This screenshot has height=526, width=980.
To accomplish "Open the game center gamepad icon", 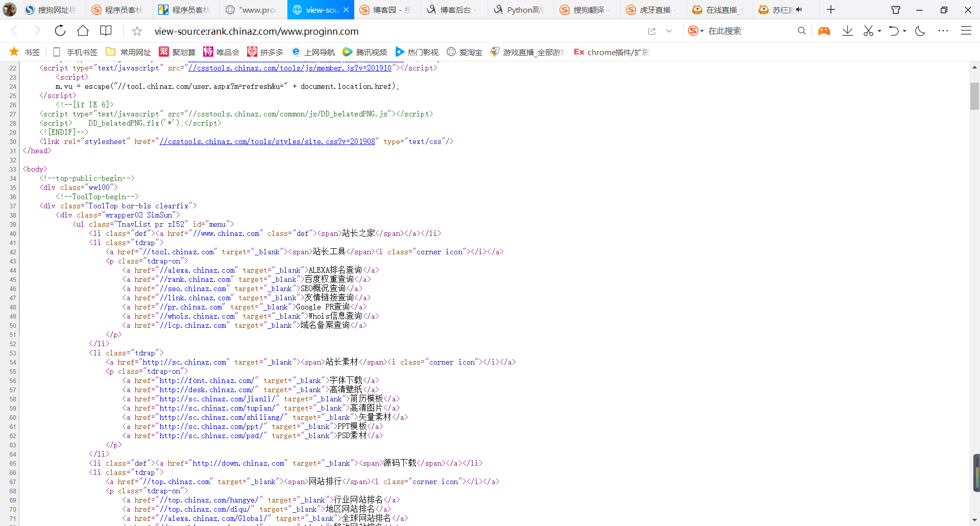I will coord(824,31).
